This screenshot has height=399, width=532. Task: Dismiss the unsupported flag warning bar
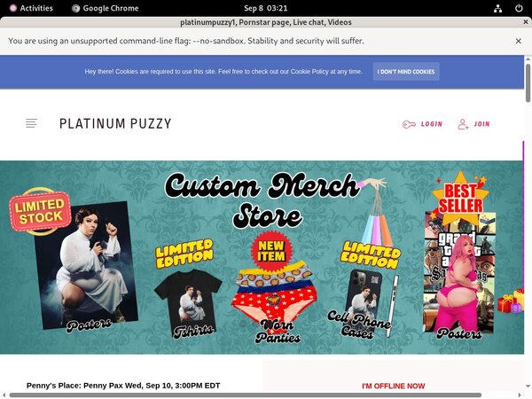tap(519, 41)
